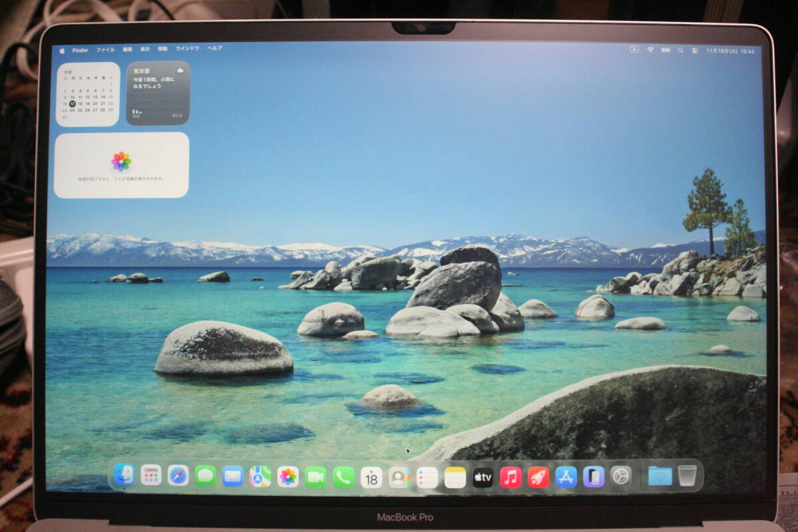Launch the Apple TV app
The width and height of the screenshot is (798, 532).
[x=483, y=477]
